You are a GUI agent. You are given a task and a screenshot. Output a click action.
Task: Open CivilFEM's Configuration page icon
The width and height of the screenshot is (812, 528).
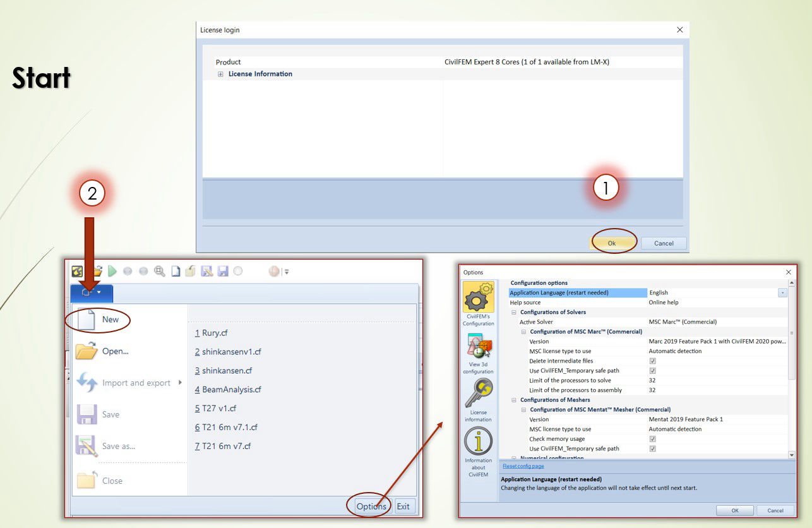point(478,298)
